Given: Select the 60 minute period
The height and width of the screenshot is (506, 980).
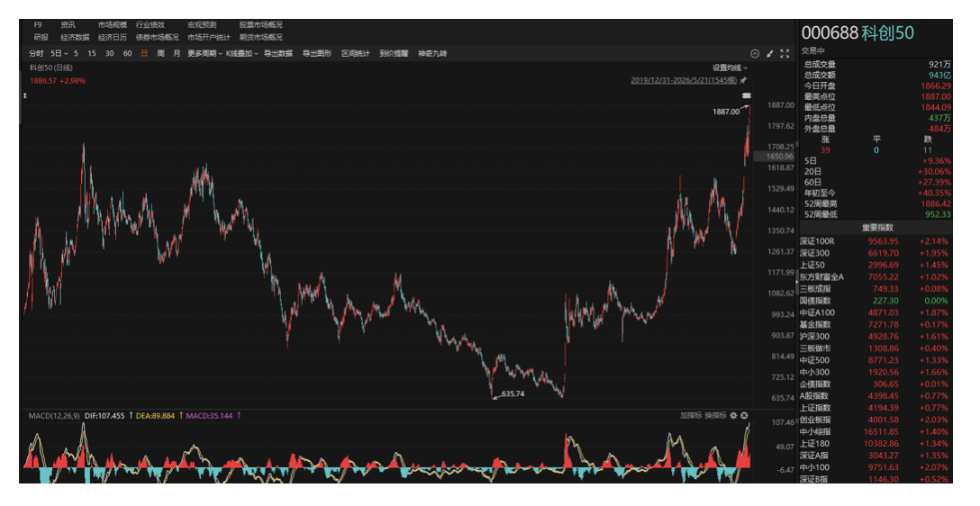Looking at the screenshot, I should [128, 54].
